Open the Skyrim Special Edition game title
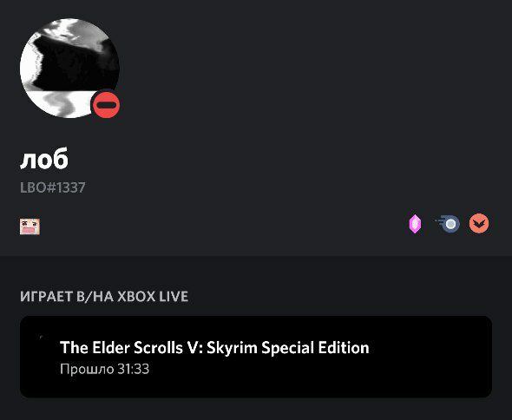512x420 pixels. click(214, 347)
